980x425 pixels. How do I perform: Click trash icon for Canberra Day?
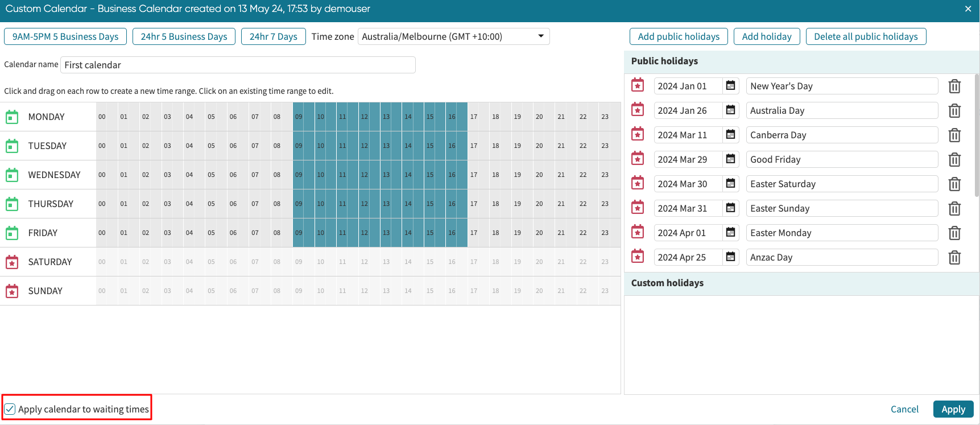pos(954,135)
